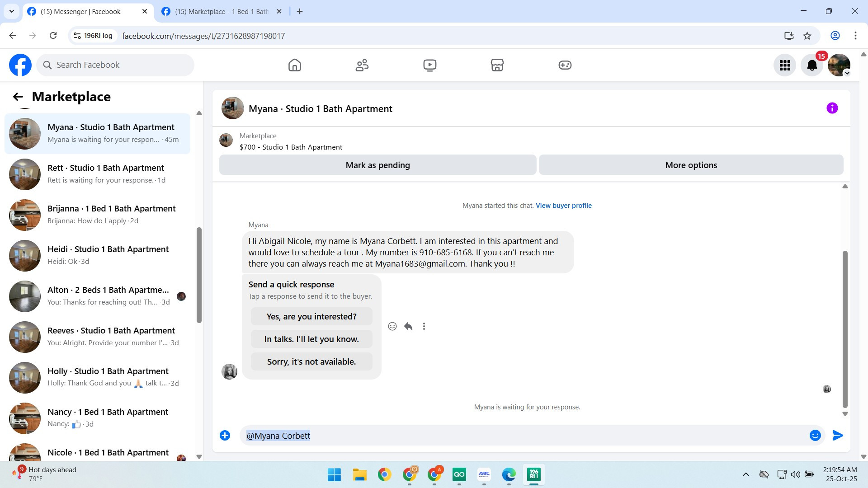Open the Chrome profile icon
Viewport: 868px width, 488px height.
pos(835,36)
